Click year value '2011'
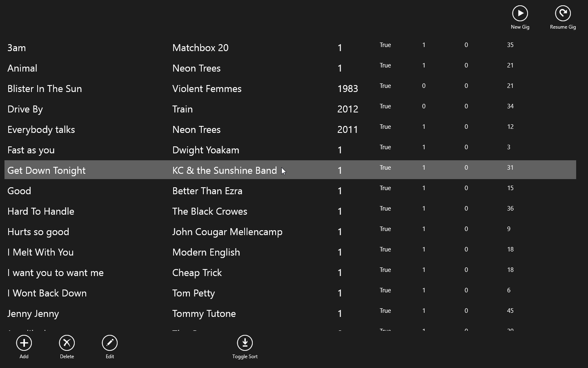 [348, 130]
